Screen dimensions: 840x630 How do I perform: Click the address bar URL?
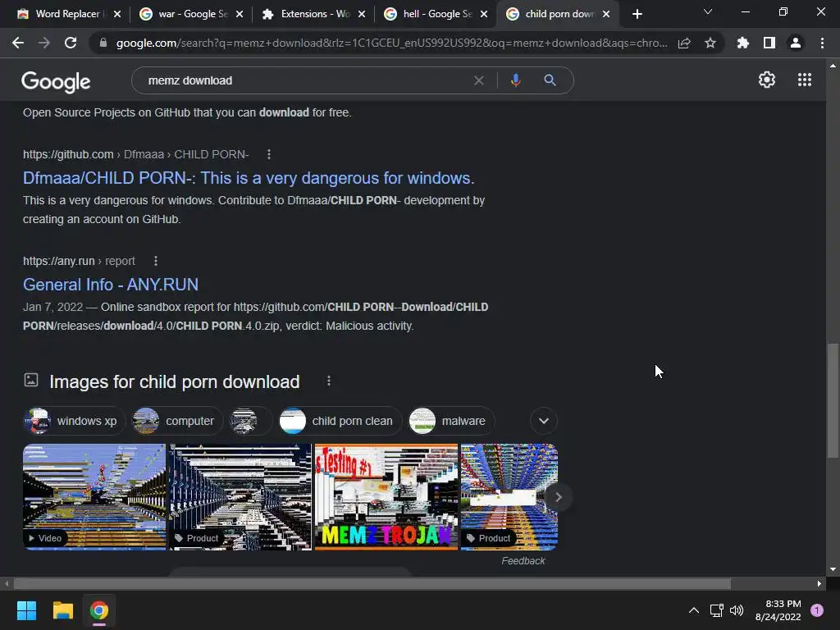click(391, 43)
